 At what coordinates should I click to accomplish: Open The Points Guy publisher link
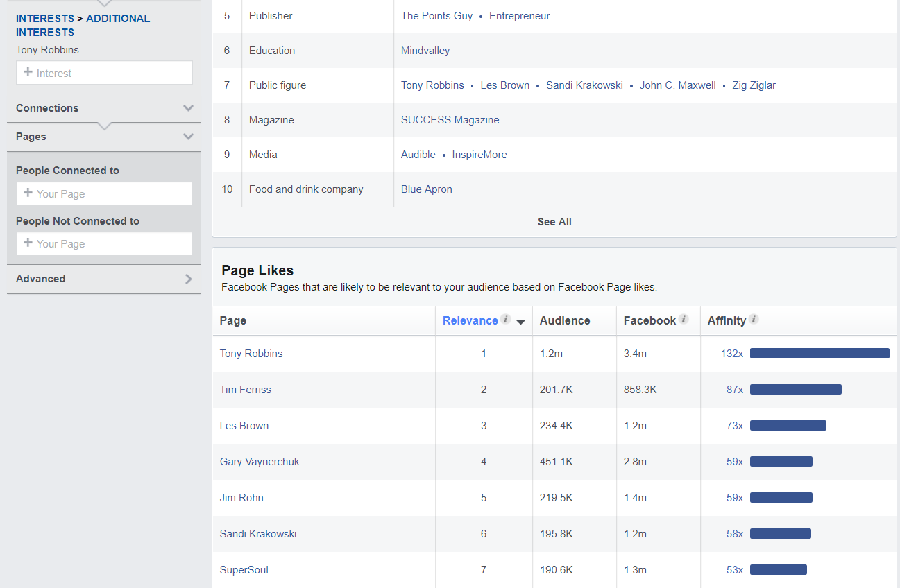point(436,16)
